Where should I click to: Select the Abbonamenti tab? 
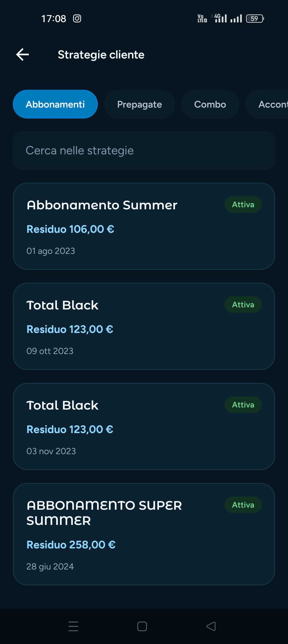click(x=55, y=104)
